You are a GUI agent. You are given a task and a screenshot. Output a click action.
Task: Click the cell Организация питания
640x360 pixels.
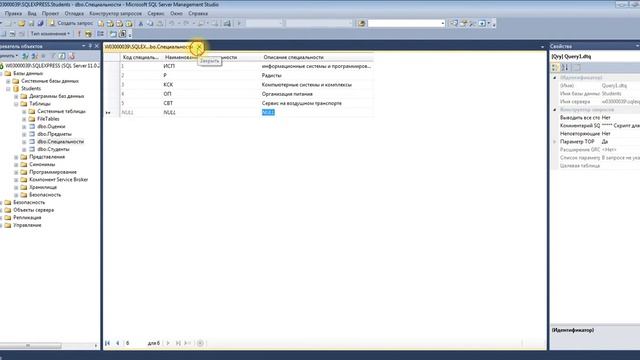pos(317,94)
